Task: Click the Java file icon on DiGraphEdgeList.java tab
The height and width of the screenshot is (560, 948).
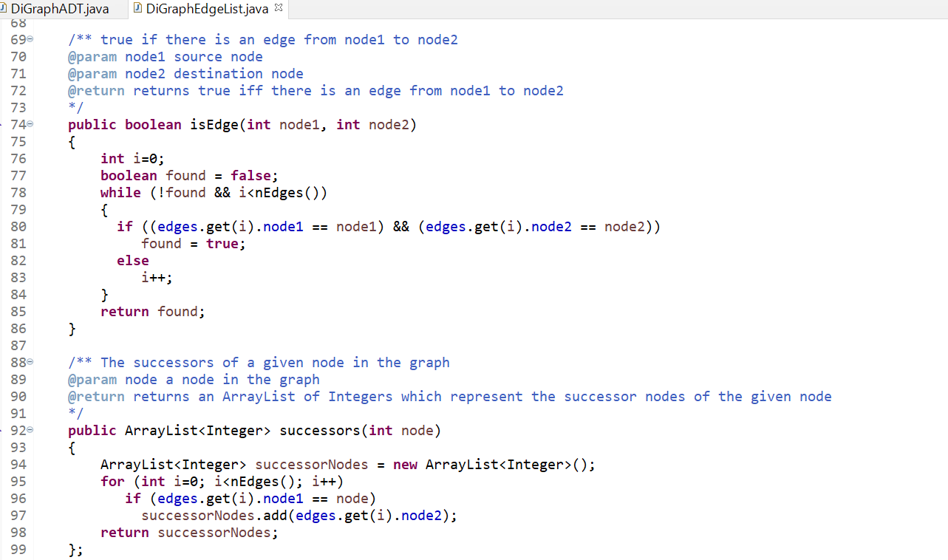Action: 138,10
